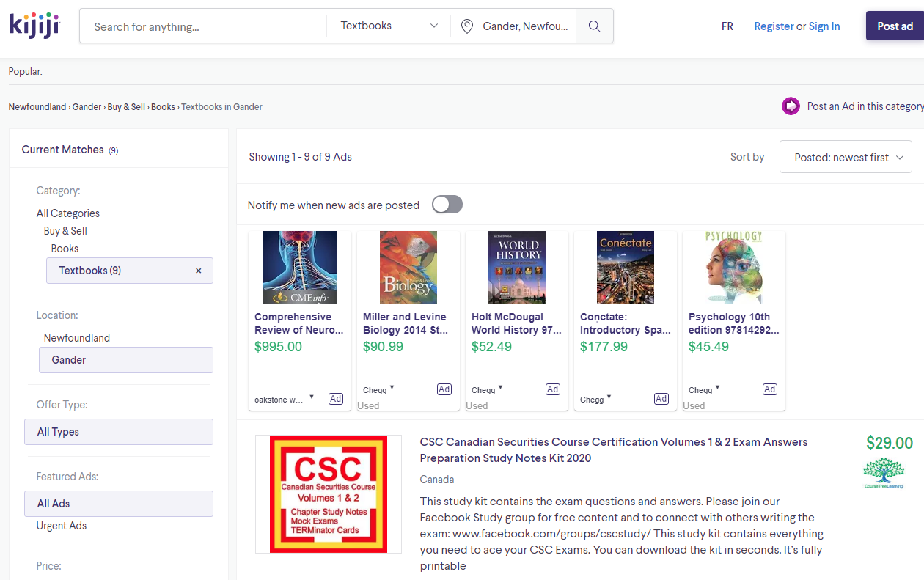Click the Ad badge on the Conctate listing
This screenshot has width=924, height=580.
click(661, 399)
